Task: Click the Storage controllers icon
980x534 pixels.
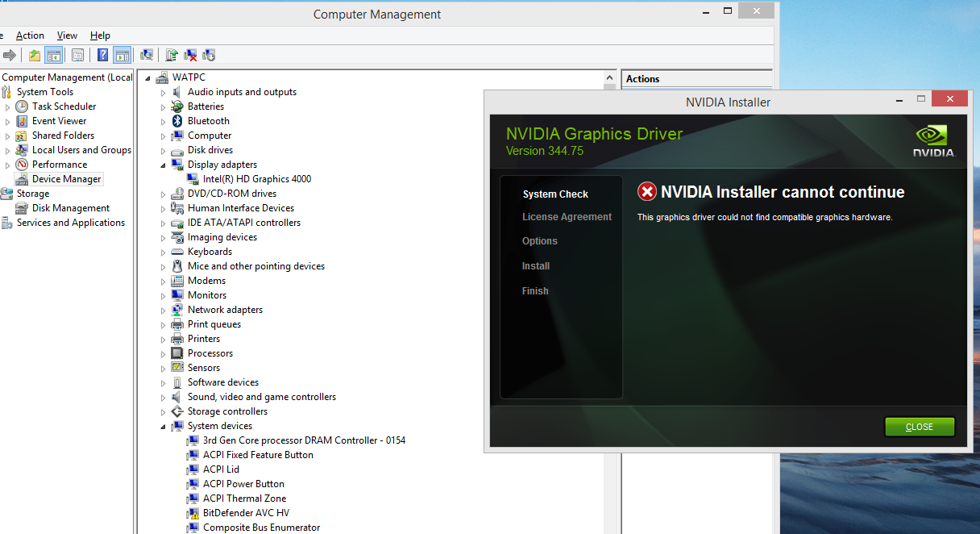Action: [177, 411]
